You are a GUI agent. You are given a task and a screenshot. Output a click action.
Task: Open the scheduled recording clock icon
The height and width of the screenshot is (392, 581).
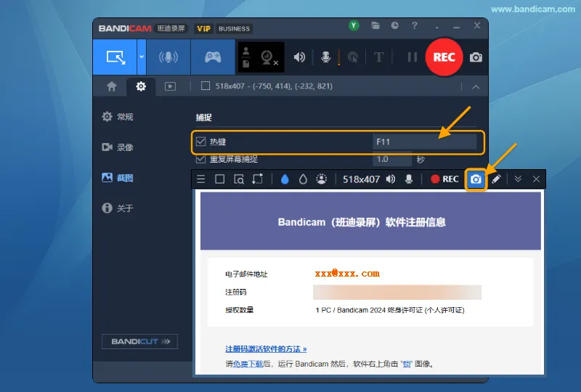[394, 25]
